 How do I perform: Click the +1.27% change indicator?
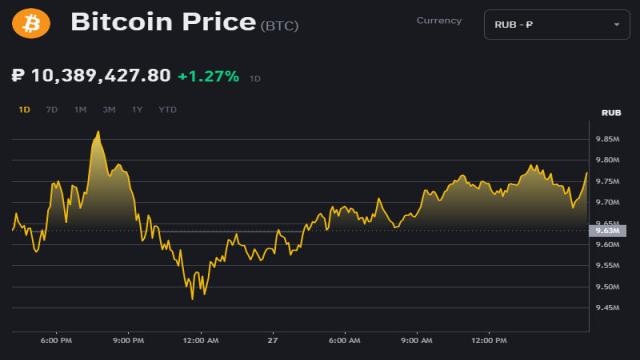point(209,76)
